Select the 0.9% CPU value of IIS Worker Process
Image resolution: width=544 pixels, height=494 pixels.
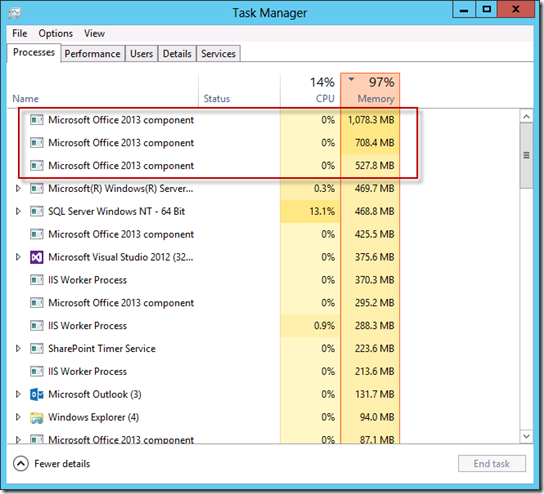coord(324,326)
